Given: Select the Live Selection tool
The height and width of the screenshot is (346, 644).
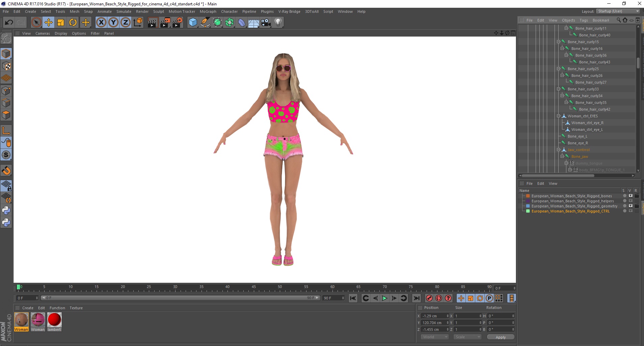Looking at the screenshot, I should click(x=36, y=23).
